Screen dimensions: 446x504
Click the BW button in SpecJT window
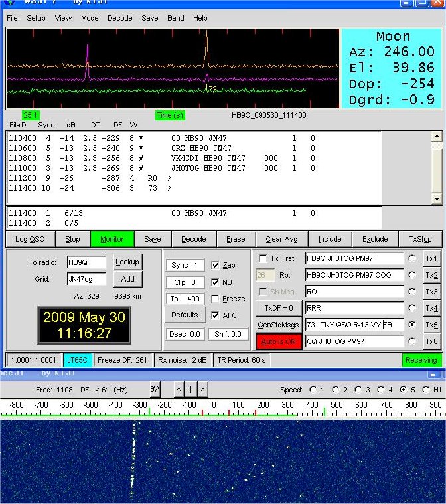pyautogui.click(x=155, y=390)
